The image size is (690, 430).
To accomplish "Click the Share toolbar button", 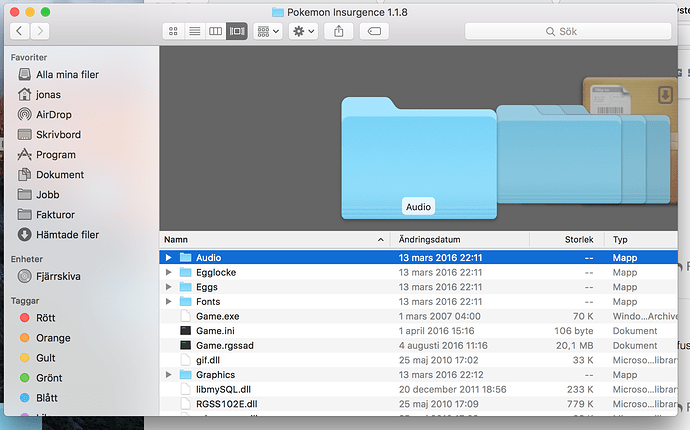I will pyautogui.click(x=338, y=31).
